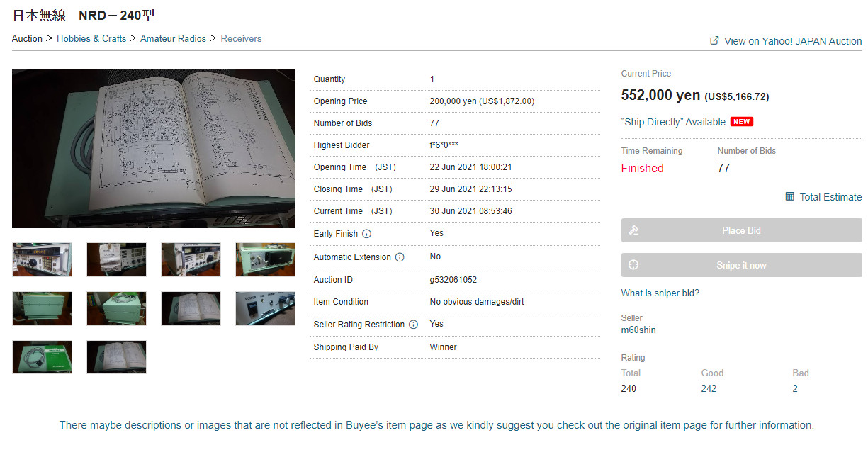Click the "Time Remaining" label
This screenshot has height=467, width=868.
click(x=652, y=151)
